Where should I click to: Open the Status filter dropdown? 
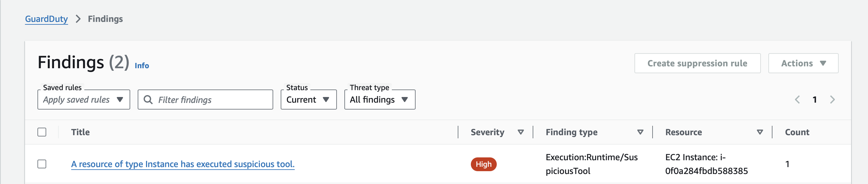pyautogui.click(x=308, y=100)
